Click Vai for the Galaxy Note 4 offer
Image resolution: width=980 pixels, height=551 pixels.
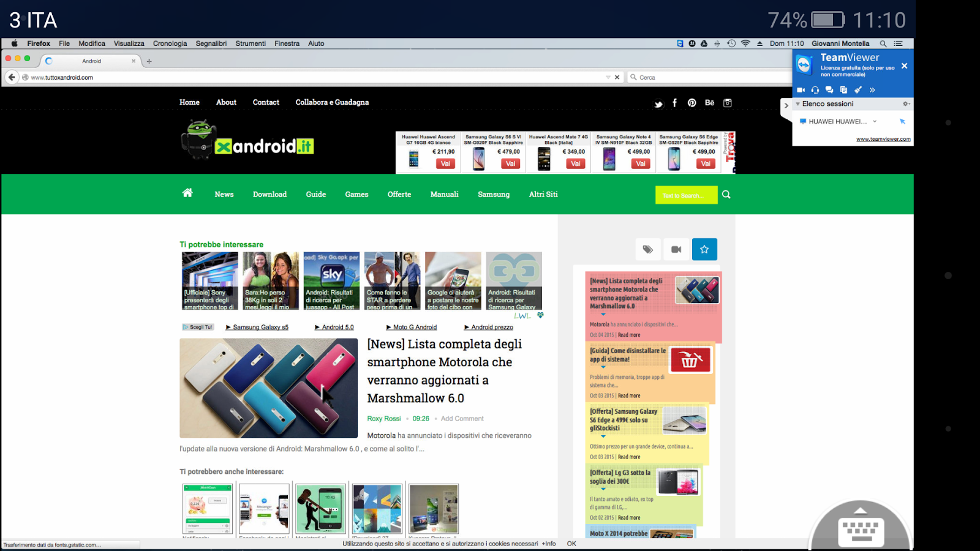click(x=641, y=163)
